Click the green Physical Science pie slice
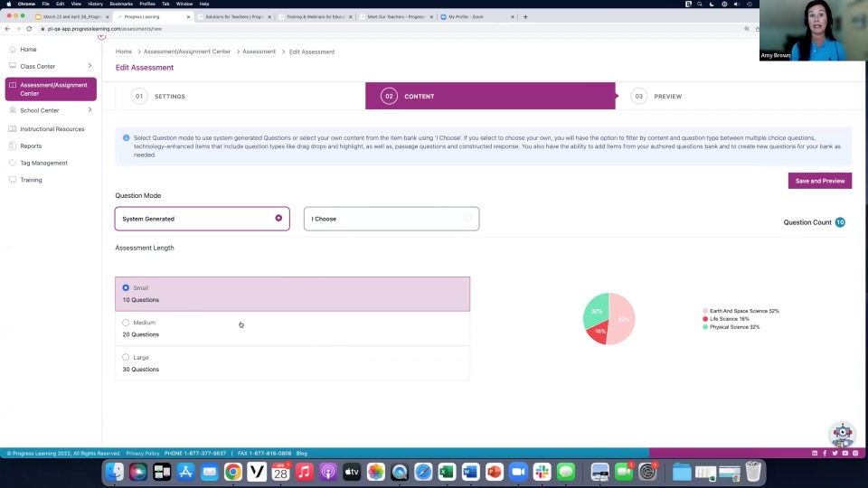 click(595, 311)
